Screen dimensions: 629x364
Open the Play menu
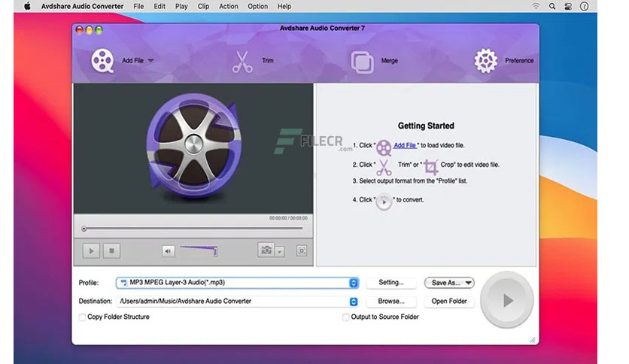[x=181, y=7]
